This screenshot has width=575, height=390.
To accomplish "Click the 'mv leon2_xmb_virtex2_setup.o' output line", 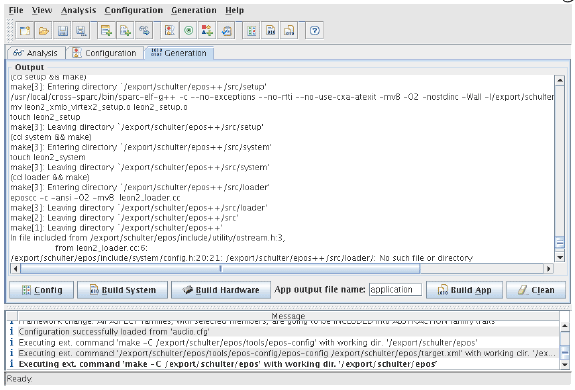I will [99, 107].
